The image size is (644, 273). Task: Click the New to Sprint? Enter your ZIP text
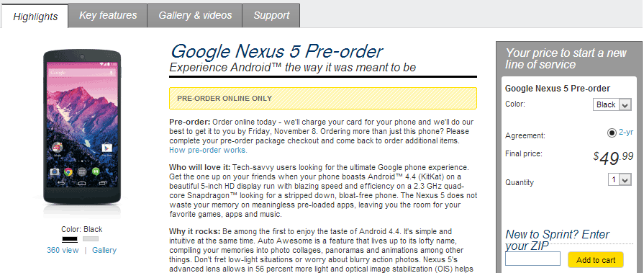(557, 240)
